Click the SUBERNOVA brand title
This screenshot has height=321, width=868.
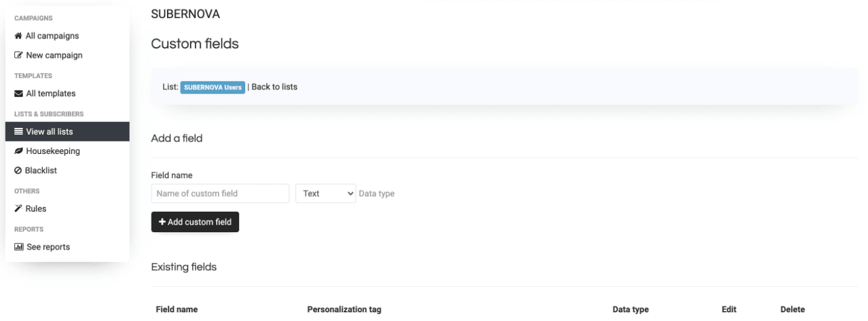186,14
